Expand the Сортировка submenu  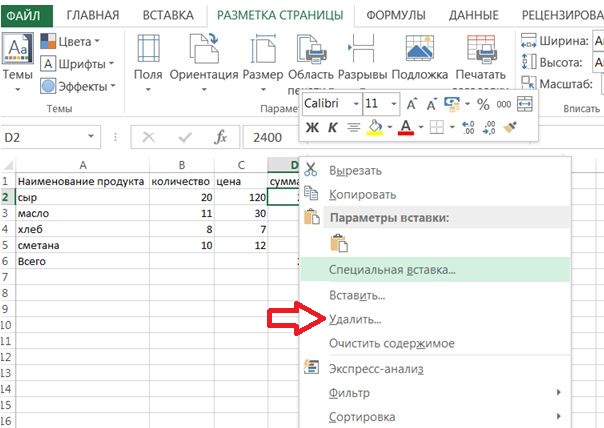[435, 417]
